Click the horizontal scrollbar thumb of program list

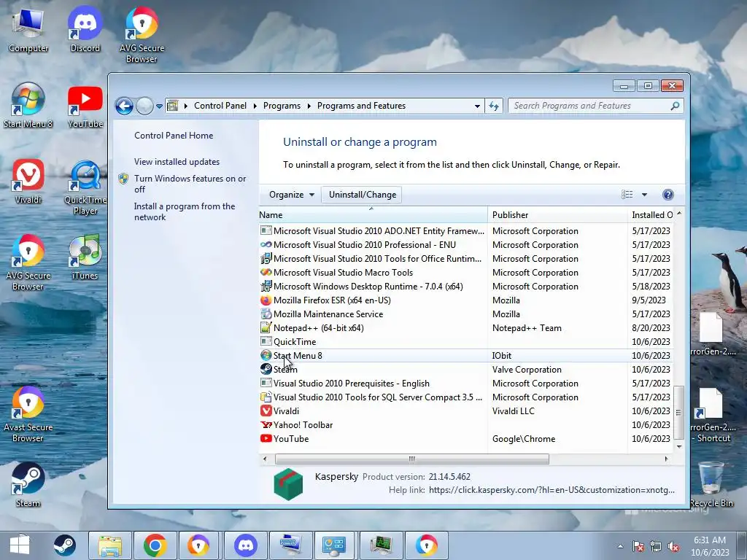[411, 459]
